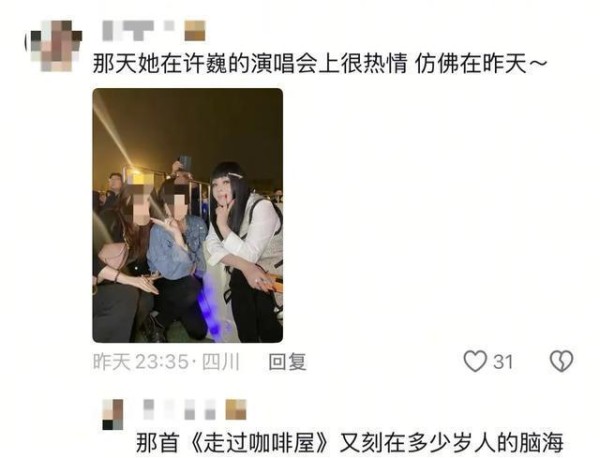Viewport: 600px width, 458px height.
Task: Click the phrase 仿佛在昨天～ in the comment
Action: [481, 64]
